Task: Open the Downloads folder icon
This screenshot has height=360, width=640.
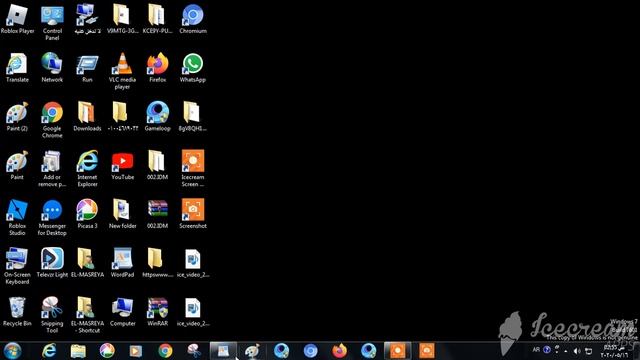Action: tap(87, 117)
